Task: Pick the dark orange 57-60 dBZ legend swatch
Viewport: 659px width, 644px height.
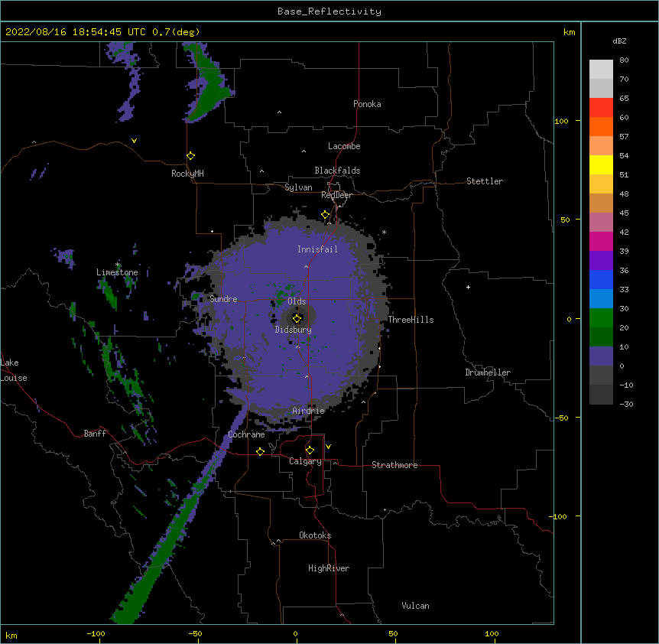Action: (x=601, y=126)
